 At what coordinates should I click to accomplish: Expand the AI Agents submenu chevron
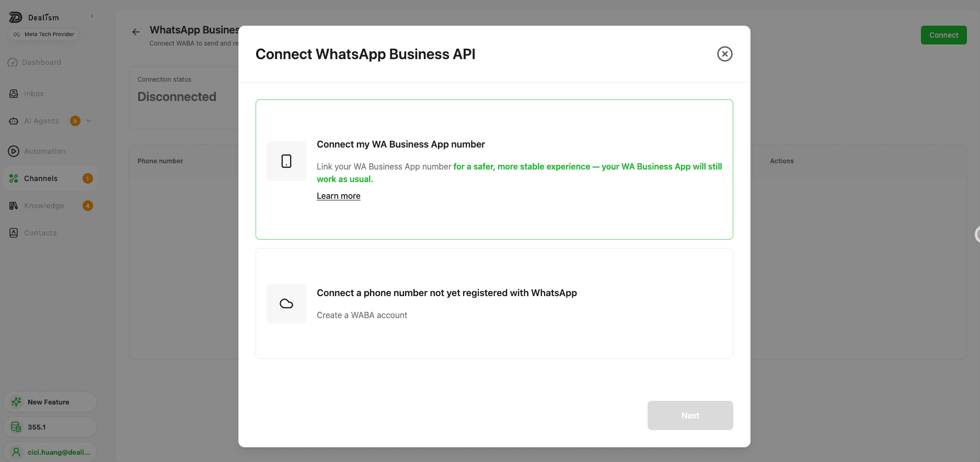coord(89,121)
